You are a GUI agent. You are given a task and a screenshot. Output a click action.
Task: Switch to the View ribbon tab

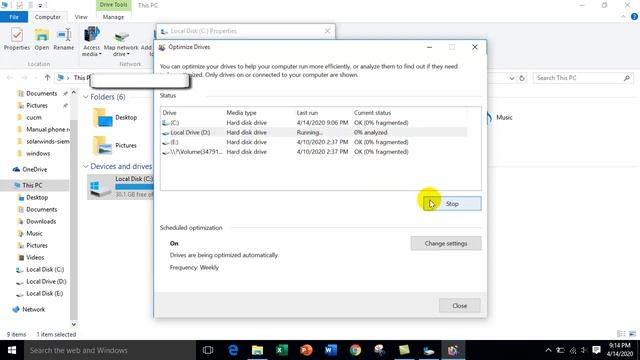(81, 17)
